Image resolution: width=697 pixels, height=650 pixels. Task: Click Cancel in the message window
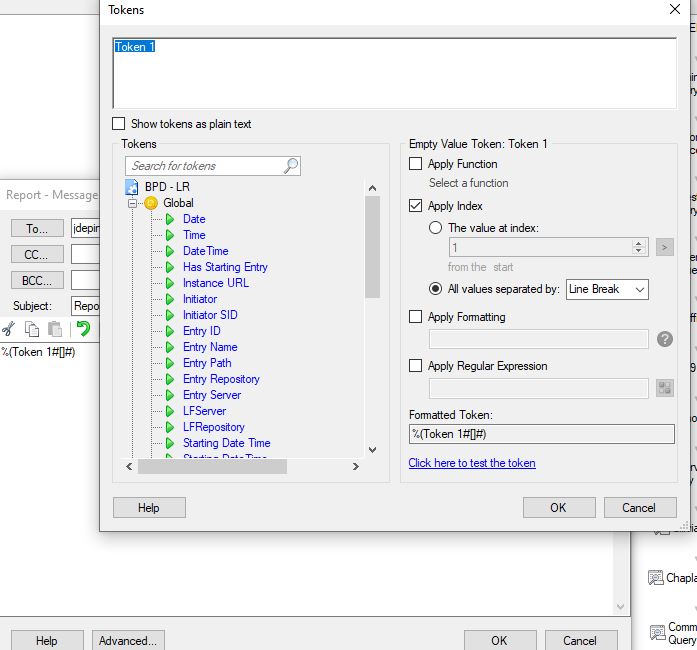581,641
